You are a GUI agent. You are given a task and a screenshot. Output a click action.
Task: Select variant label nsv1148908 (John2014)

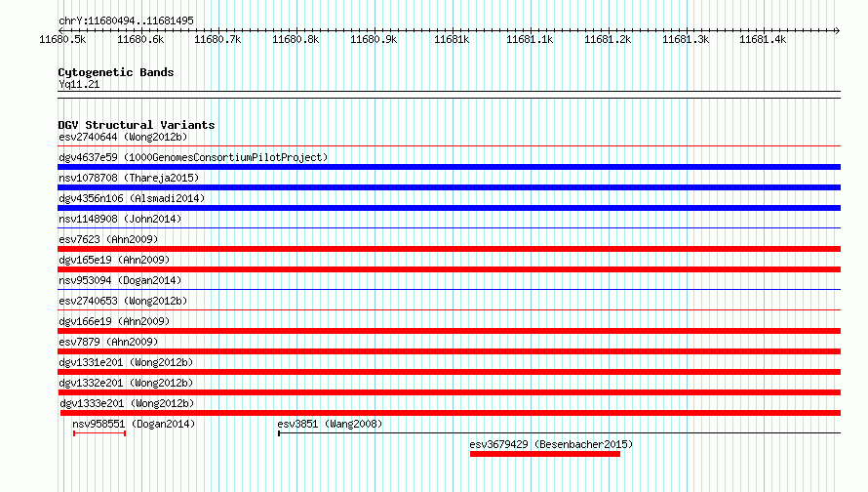click(120, 219)
